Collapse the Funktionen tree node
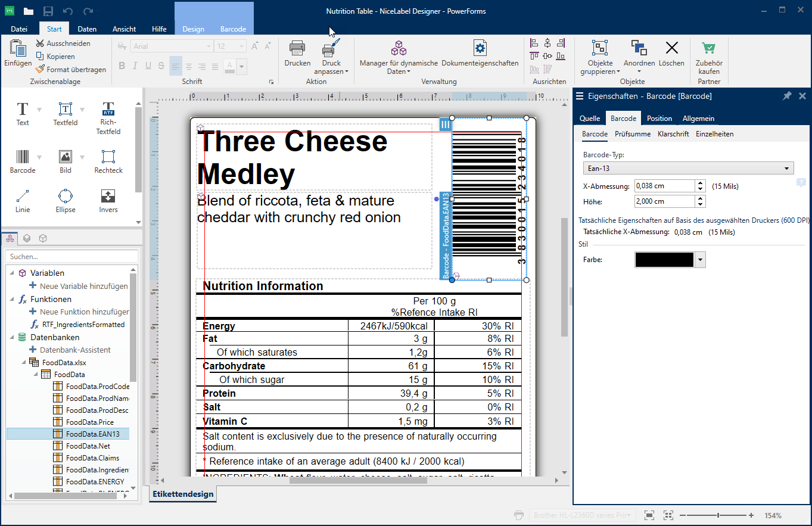The image size is (812, 526). coord(11,299)
